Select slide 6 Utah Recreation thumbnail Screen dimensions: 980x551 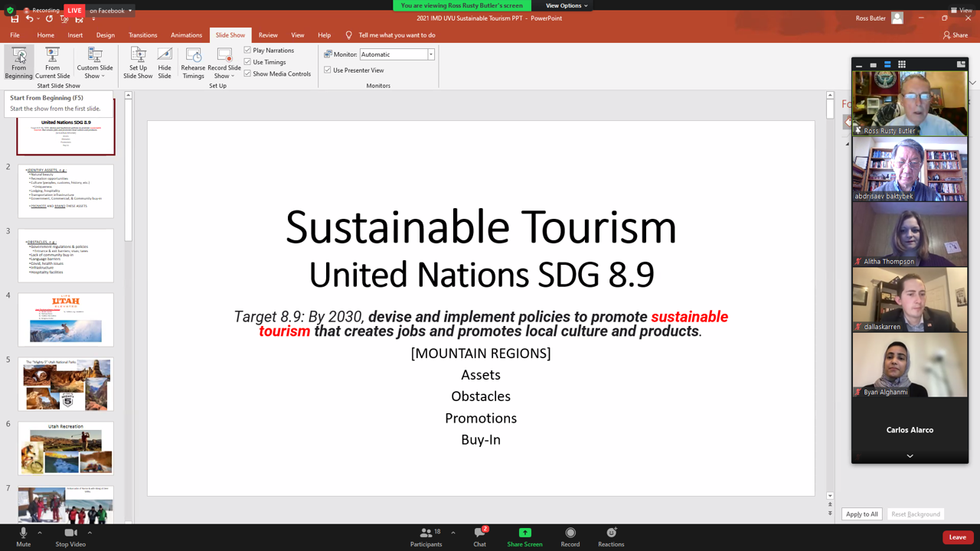(66, 448)
